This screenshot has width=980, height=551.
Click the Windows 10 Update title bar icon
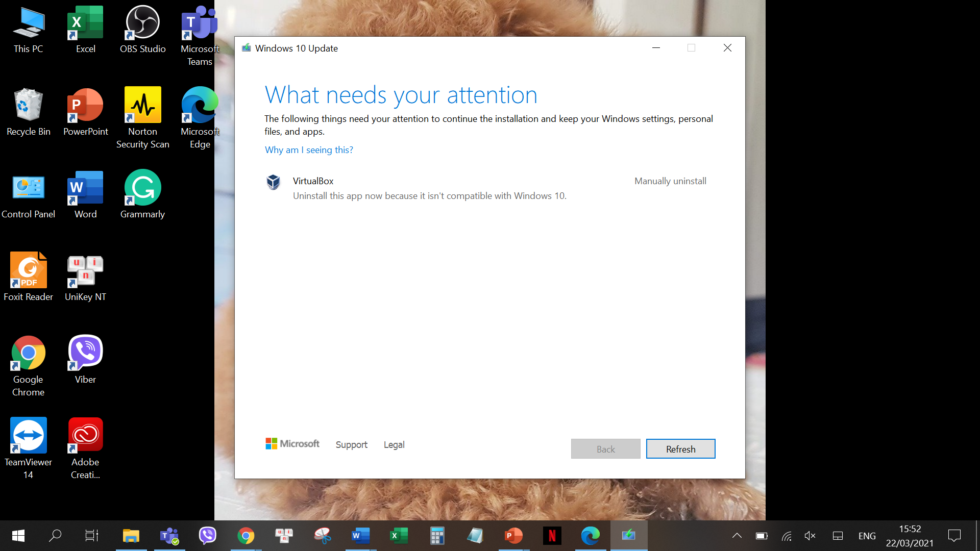pyautogui.click(x=247, y=48)
